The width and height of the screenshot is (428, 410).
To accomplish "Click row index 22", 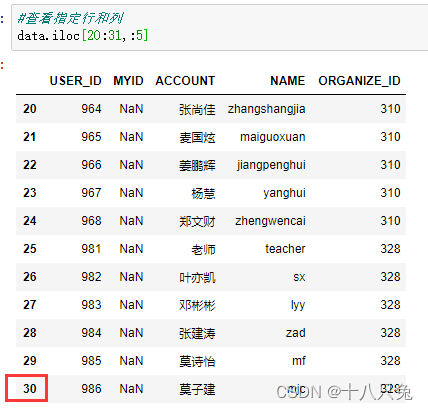I will 30,165.
